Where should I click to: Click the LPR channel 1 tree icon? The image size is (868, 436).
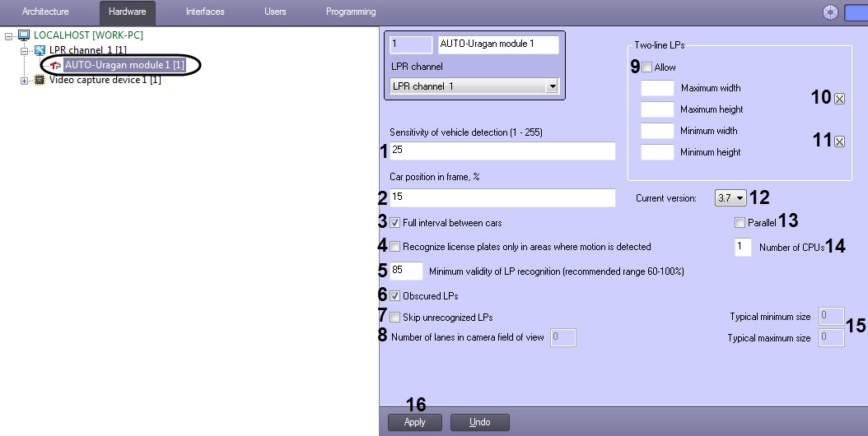click(40, 50)
